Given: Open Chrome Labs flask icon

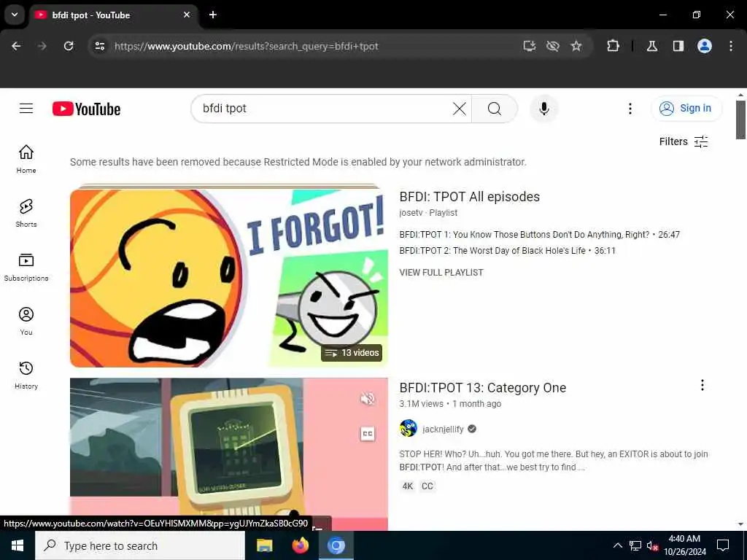Looking at the screenshot, I should [651, 46].
